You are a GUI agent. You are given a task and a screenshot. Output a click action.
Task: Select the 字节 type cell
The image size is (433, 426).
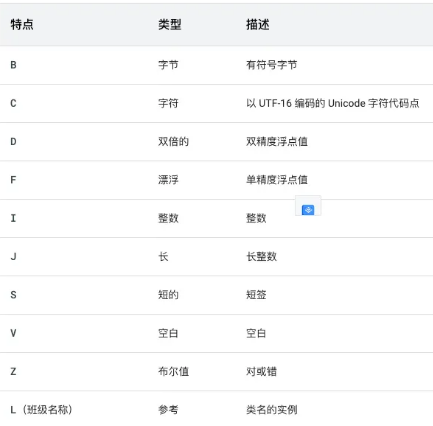168,65
